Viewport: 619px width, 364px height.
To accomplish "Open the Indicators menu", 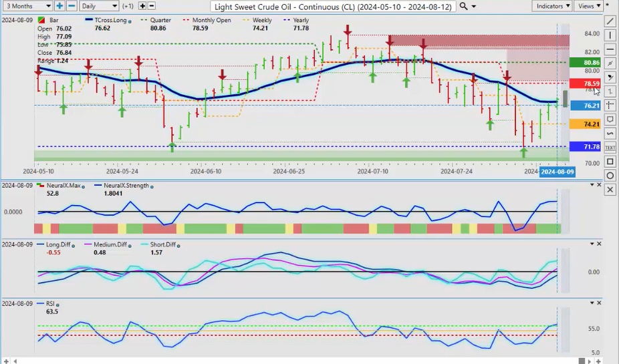I will (553, 6).
